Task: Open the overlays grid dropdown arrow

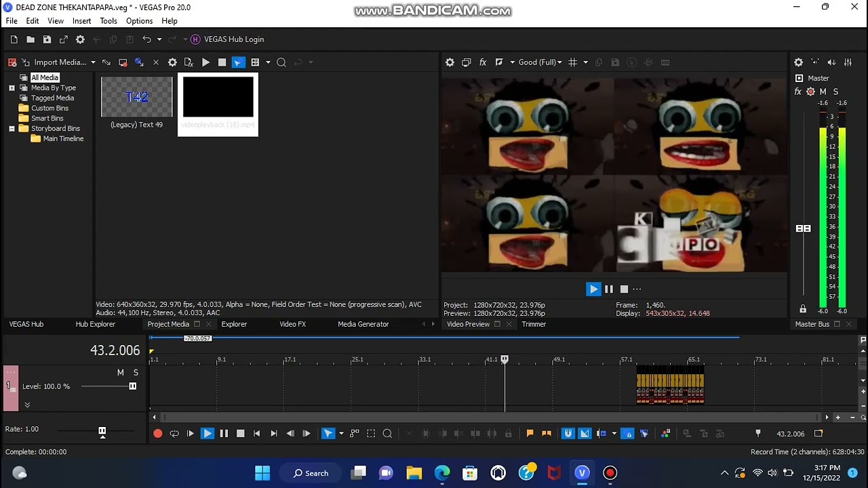Action: (585, 62)
